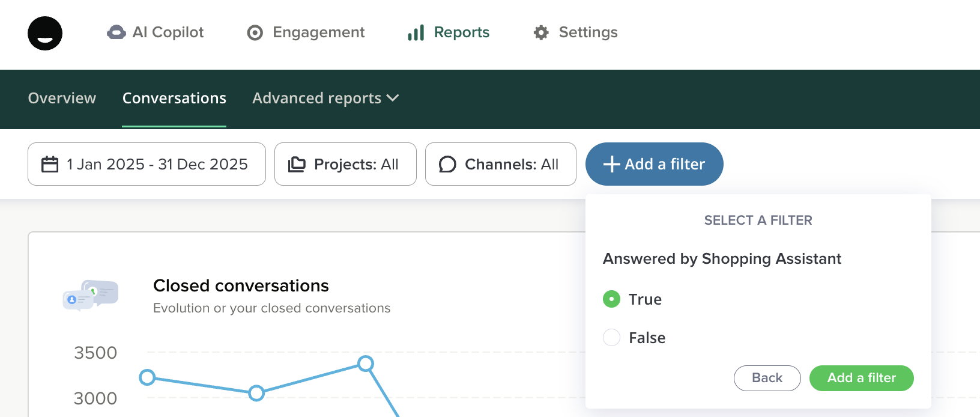Select the True radio button
Screen dimensions: 980x417
pos(611,299)
